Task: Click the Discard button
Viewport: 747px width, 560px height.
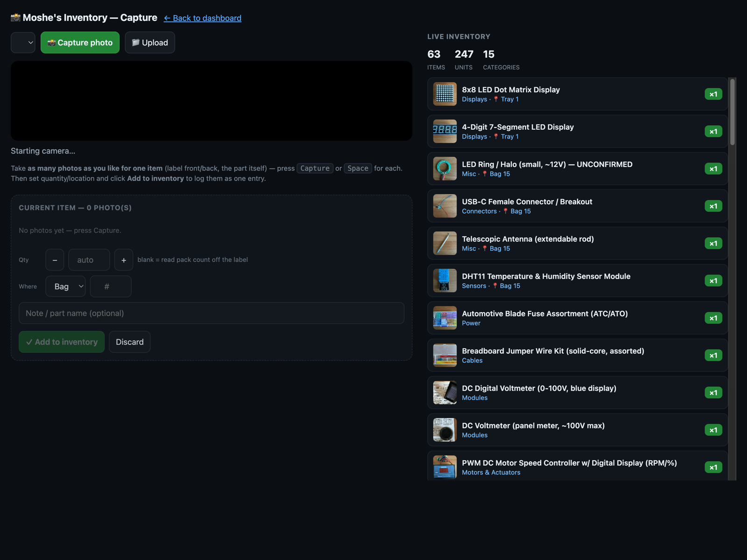Action: point(130,342)
